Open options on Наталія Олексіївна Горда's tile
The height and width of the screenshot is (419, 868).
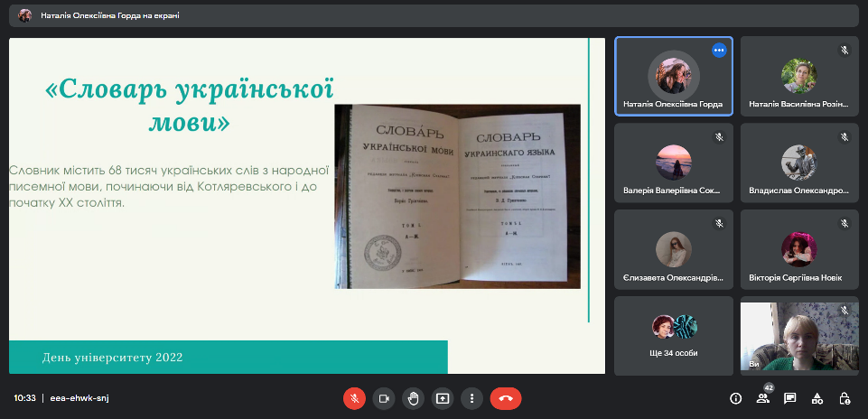[x=719, y=51]
